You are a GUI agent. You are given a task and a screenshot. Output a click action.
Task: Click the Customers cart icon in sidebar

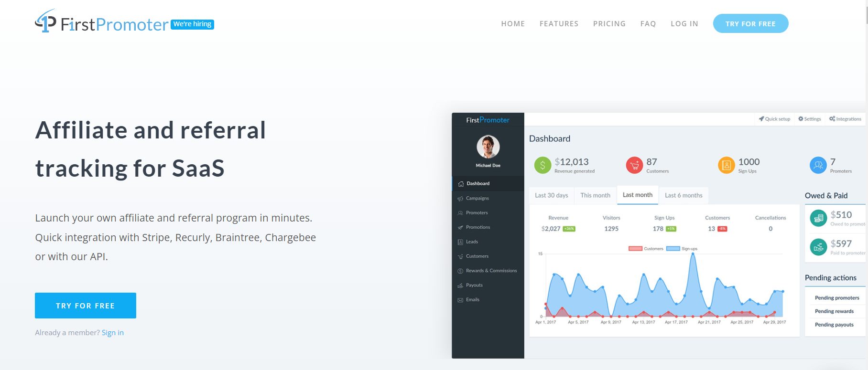pos(460,256)
